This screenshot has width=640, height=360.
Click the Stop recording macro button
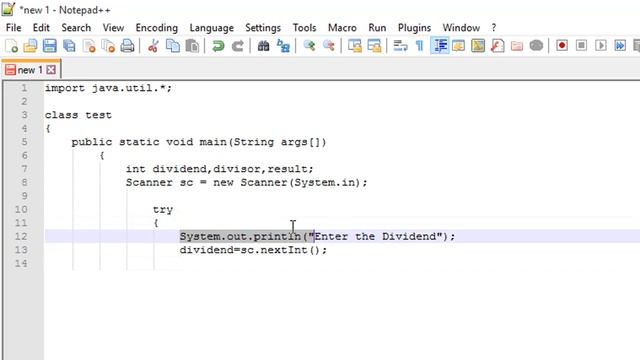click(582, 45)
